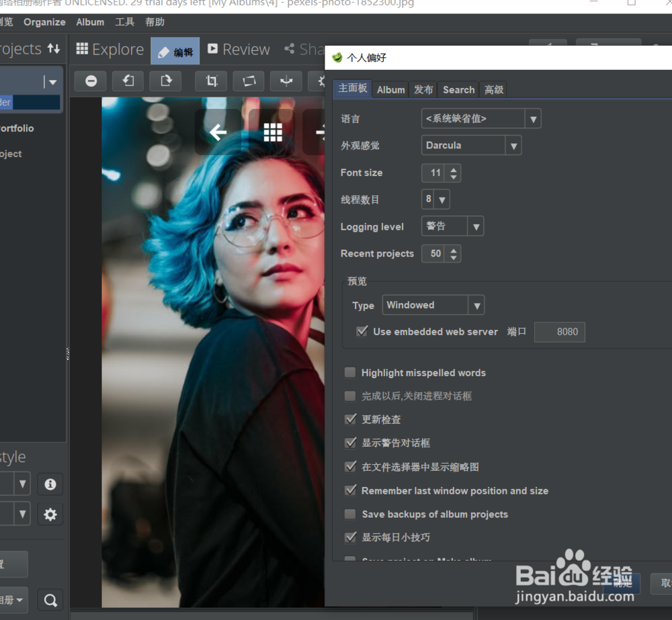Decrease Font size with the down arrow
This screenshot has width=672, height=620.
point(454,177)
